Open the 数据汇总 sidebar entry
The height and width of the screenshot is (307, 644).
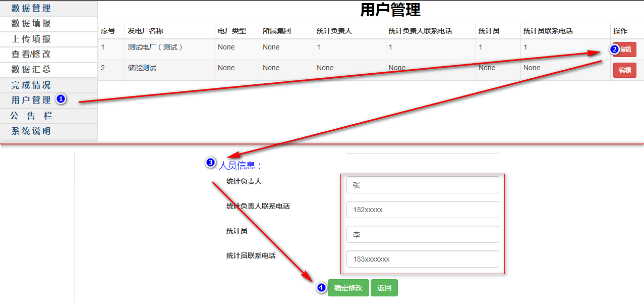click(x=31, y=69)
